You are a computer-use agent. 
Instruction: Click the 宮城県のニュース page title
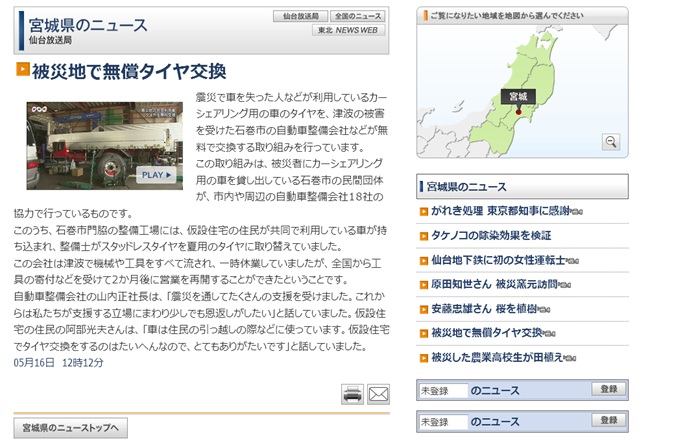point(88,25)
